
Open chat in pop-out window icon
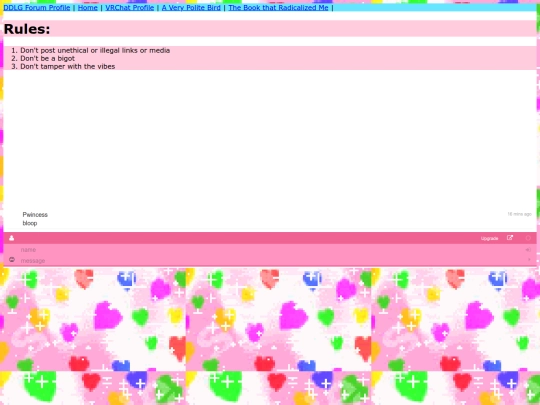click(x=510, y=238)
